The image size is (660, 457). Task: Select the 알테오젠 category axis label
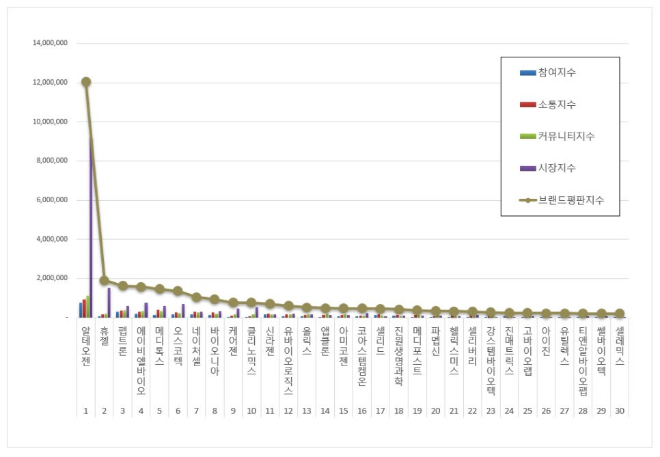(86, 345)
